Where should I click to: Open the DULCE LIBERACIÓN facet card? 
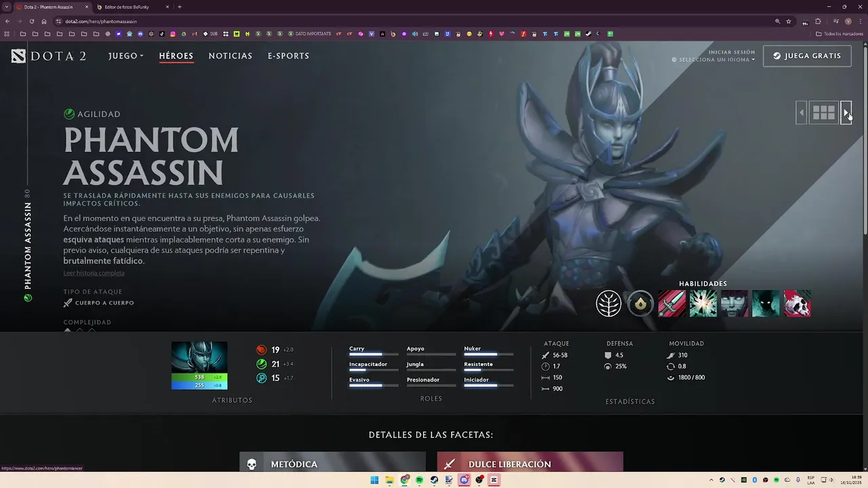[x=530, y=462]
